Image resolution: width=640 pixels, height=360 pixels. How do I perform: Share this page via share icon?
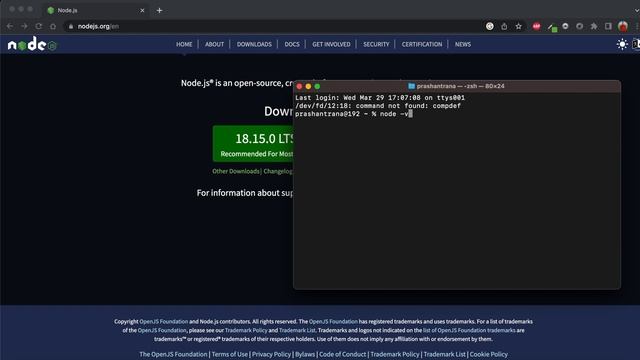point(504,26)
